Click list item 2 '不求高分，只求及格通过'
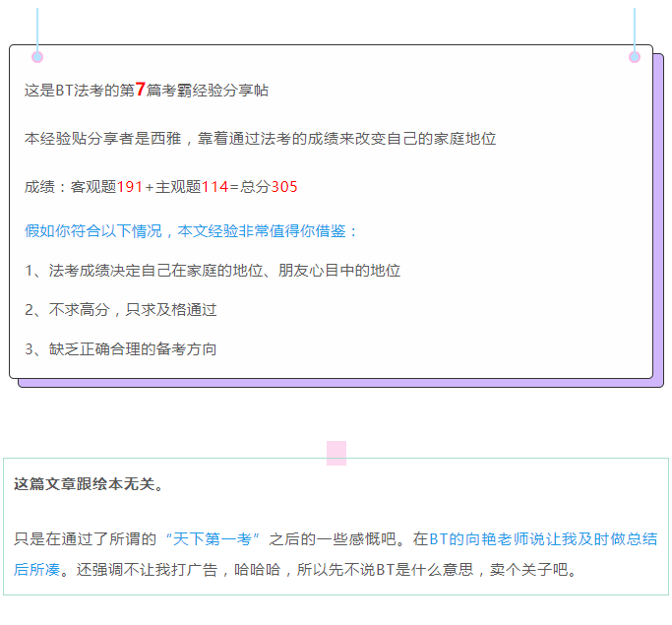Screen dimensions: 672x625 point(120,309)
